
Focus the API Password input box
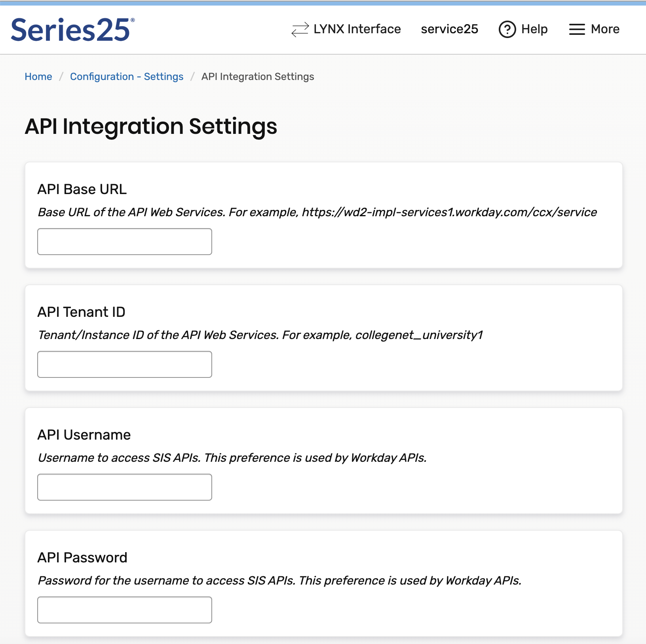point(125,610)
